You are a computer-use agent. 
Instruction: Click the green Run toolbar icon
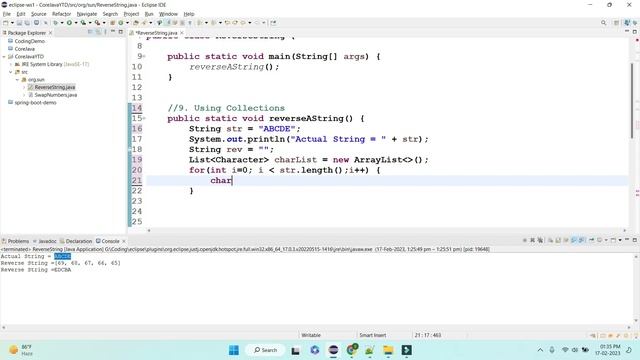point(69,23)
